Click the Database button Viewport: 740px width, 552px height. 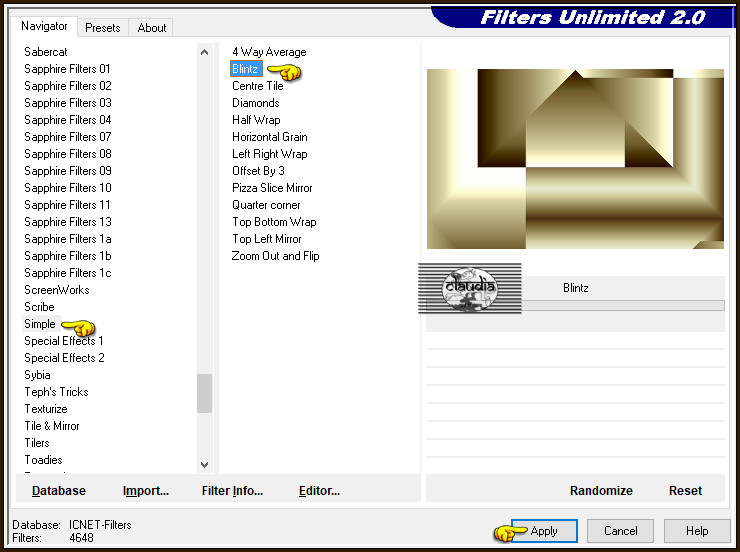(x=59, y=491)
